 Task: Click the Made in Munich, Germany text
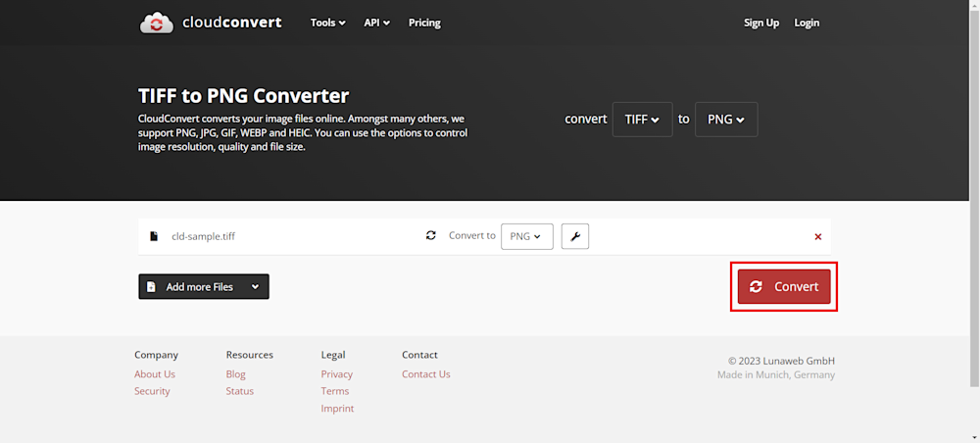(x=775, y=375)
